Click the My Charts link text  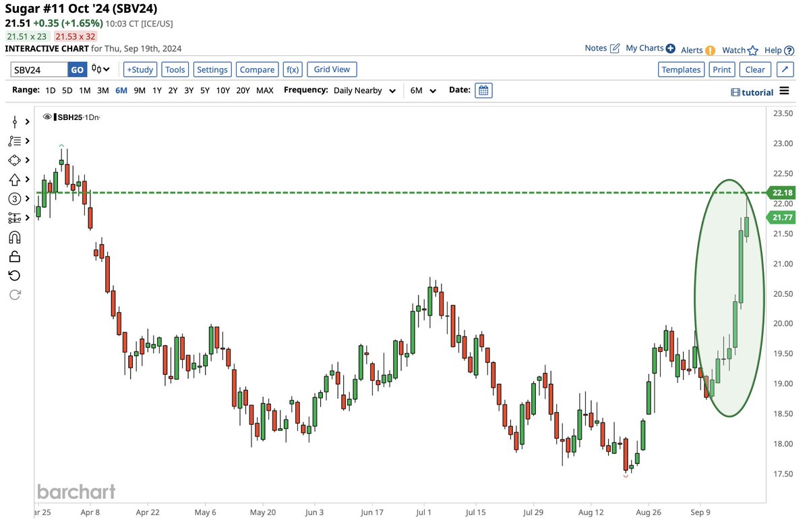point(645,49)
